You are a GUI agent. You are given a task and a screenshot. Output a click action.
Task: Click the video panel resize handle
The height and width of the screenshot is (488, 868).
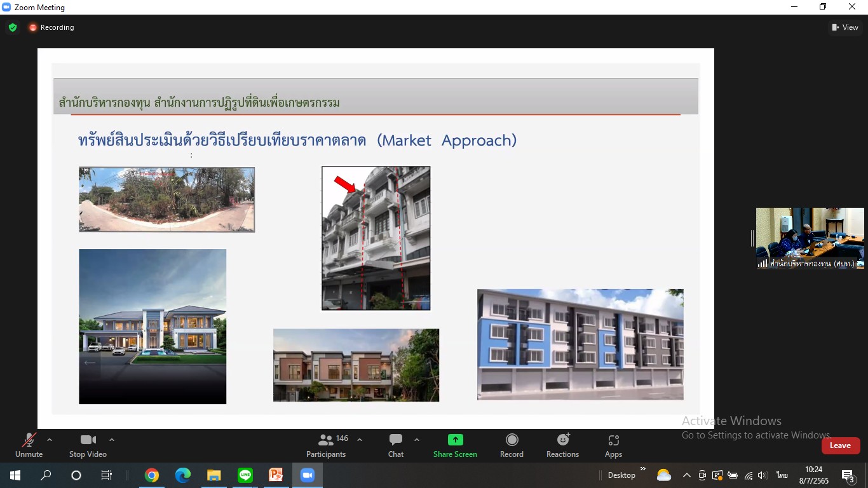[x=752, y=238]
